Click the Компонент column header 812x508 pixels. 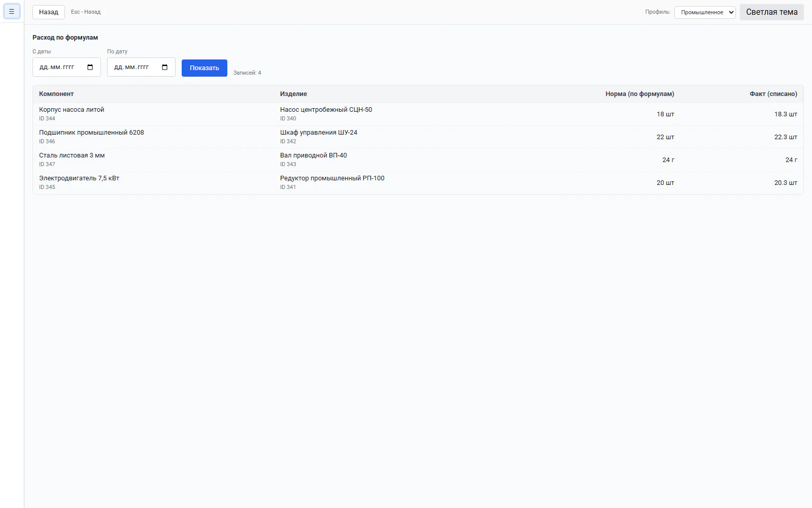pos(56,94)
